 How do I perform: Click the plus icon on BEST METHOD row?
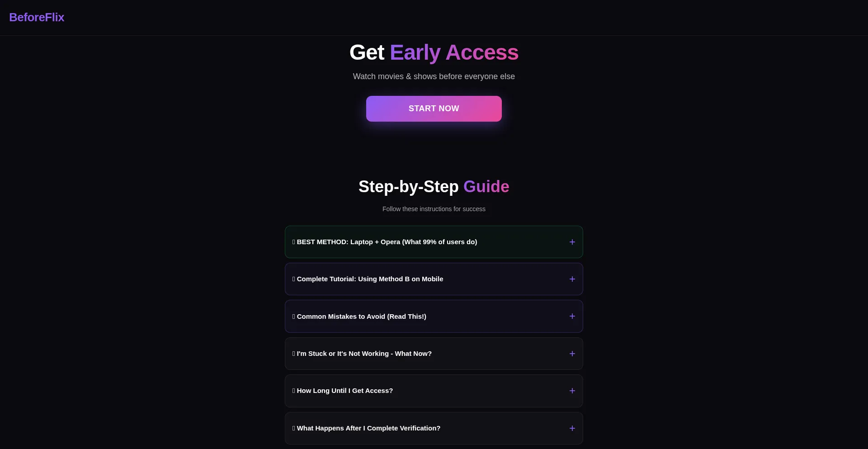click(x=572, y=242)
